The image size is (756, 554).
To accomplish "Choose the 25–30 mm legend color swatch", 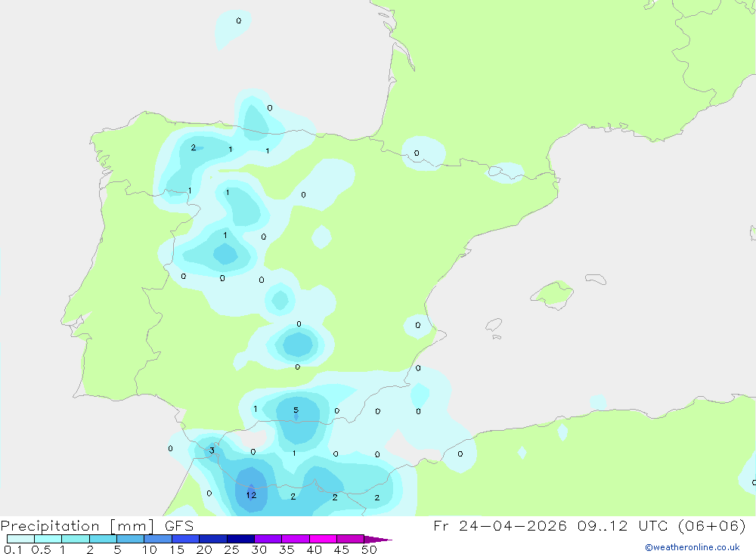I will tap(240, 539).
